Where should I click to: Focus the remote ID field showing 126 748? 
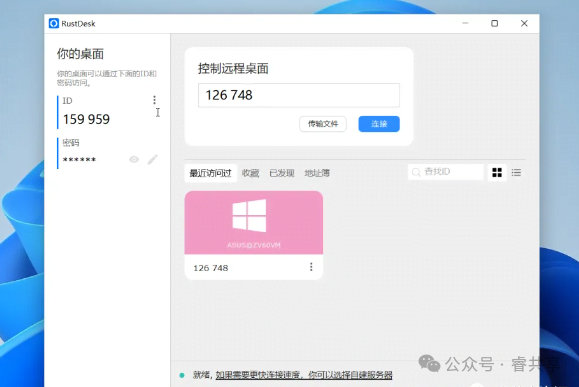(x=299, y=95)
